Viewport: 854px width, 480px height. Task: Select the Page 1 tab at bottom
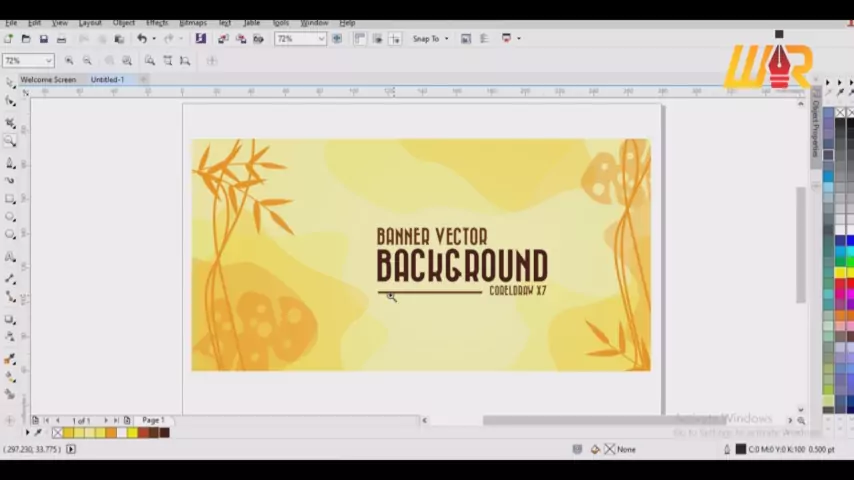point(152,420)
